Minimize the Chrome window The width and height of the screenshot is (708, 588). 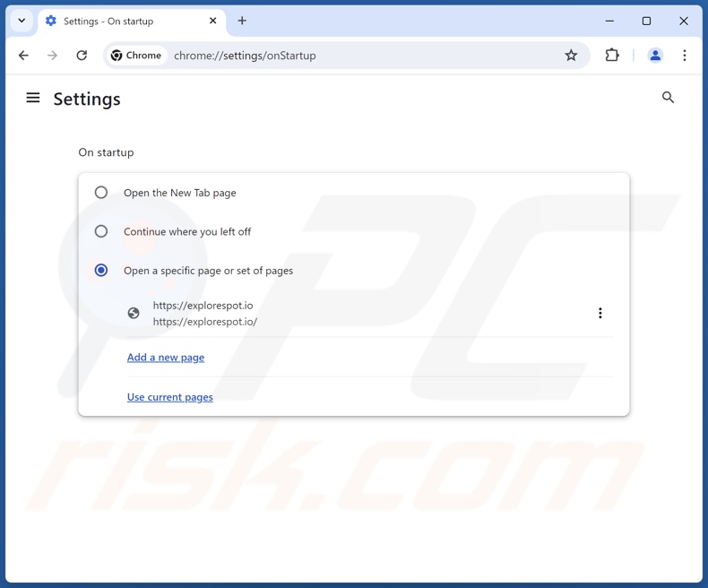[609, 21]
